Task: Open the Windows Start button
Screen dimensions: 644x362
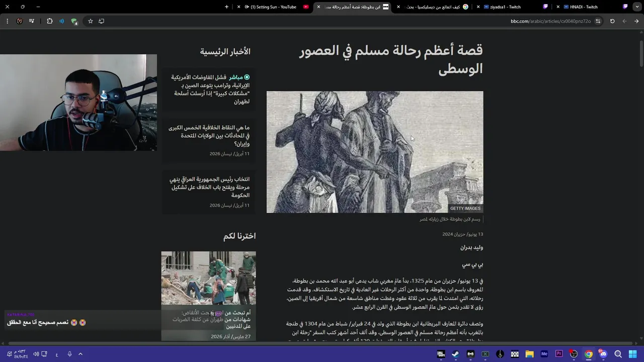Action: 632,354
